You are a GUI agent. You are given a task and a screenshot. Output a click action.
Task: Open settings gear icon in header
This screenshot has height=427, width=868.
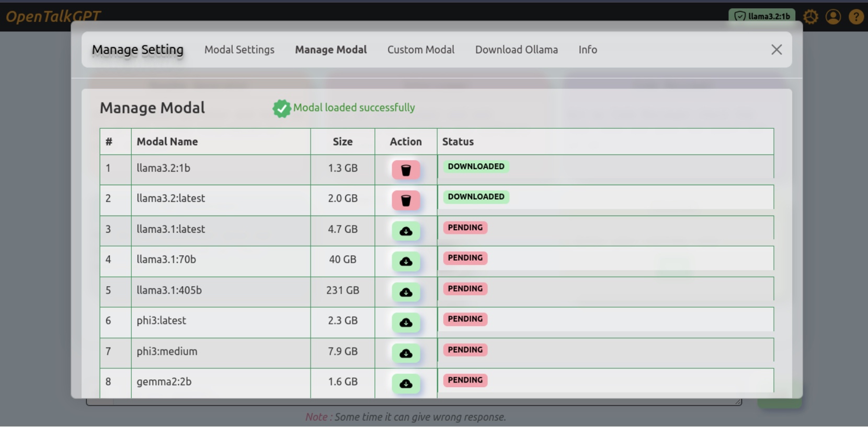810,17
